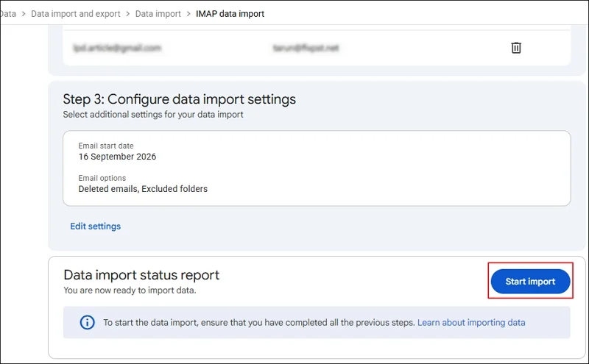Click Data import status report heading
The width and height of the screenshot is (589, 364).
pos(141,275)
